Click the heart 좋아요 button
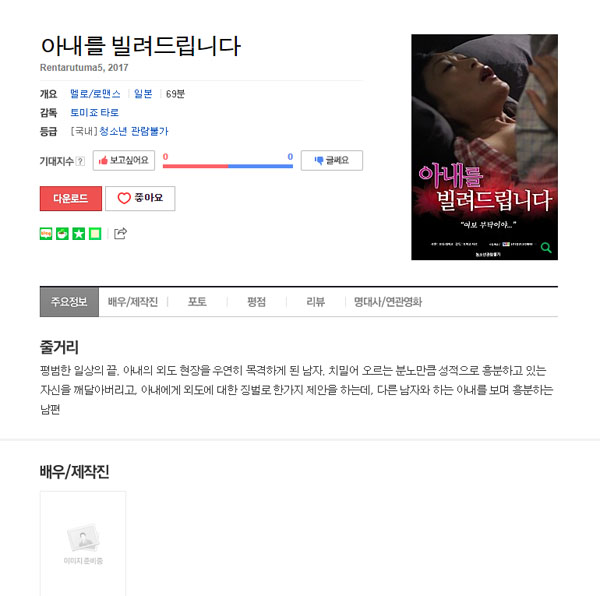 click(x=140, y=198)
